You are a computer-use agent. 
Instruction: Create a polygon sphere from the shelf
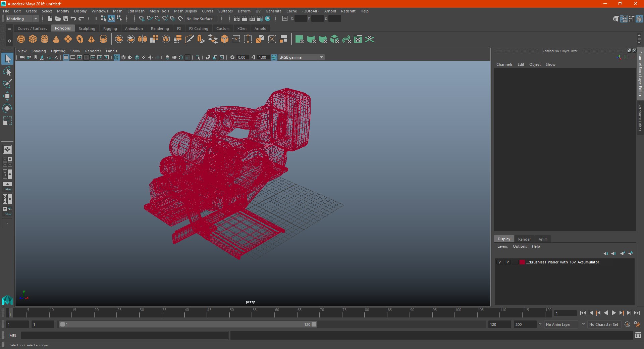coord(21,39)
